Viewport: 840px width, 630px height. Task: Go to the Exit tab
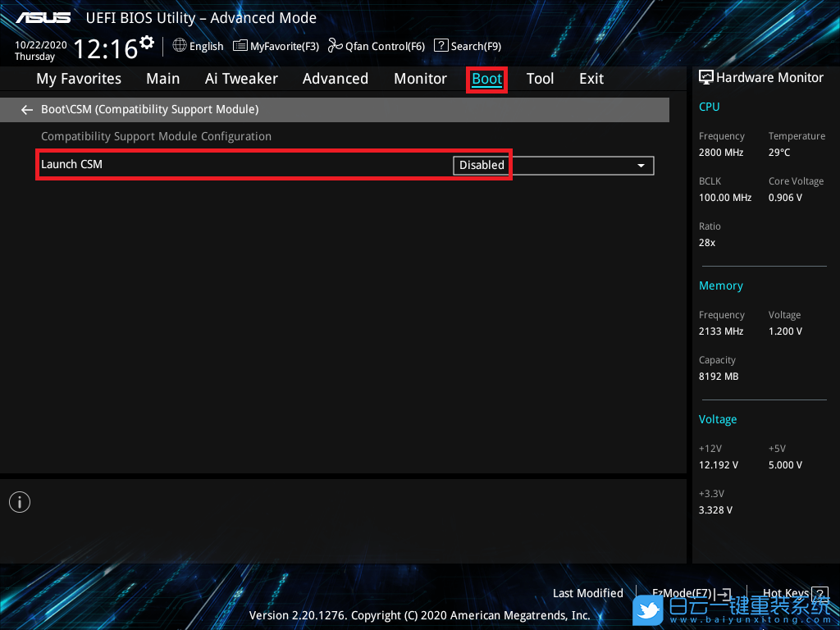591,79
